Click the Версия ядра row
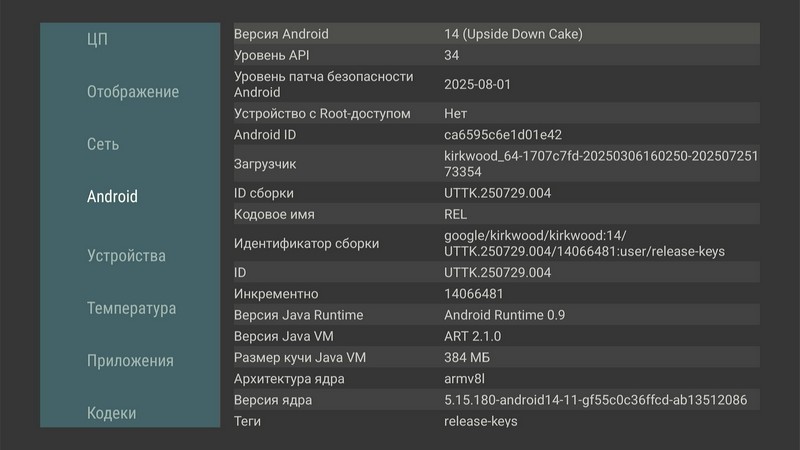 pos(496,400)
